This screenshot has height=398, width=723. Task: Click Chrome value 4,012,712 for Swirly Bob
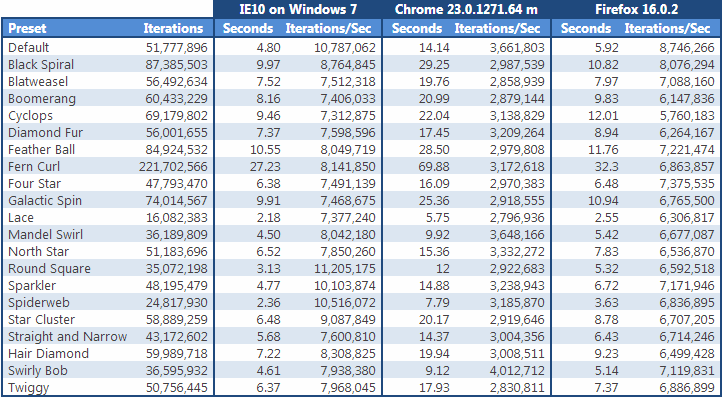coord(517,371)
